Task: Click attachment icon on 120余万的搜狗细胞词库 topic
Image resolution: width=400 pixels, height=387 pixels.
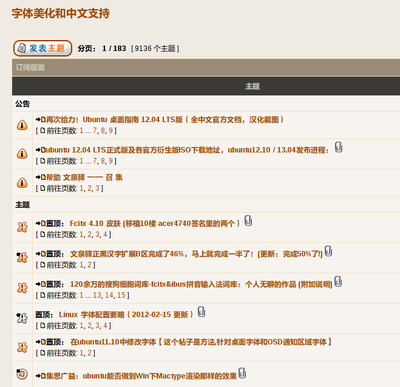Action: [338, 282]
